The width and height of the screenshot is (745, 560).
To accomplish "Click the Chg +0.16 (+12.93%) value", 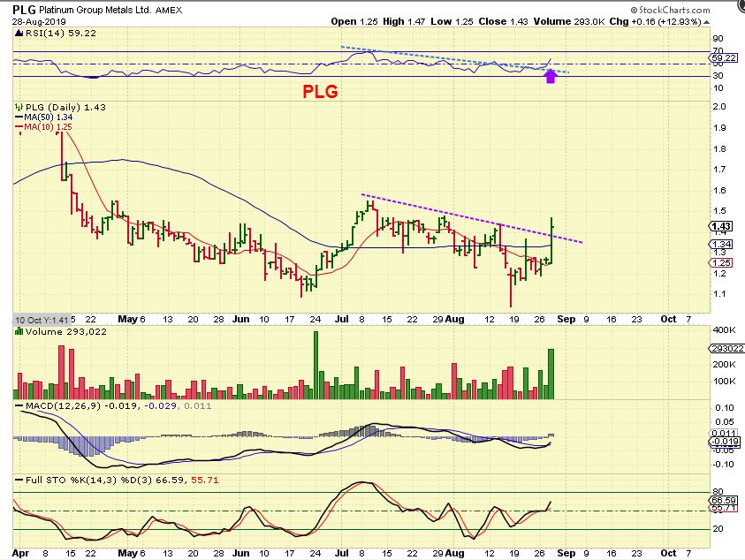I will (655, 21).
